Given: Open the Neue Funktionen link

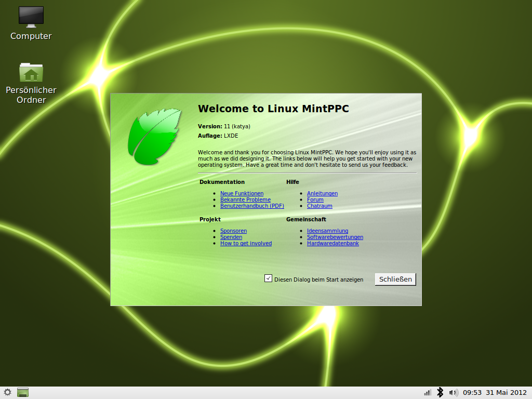Looking at the screenshot, I should (242, 193).
